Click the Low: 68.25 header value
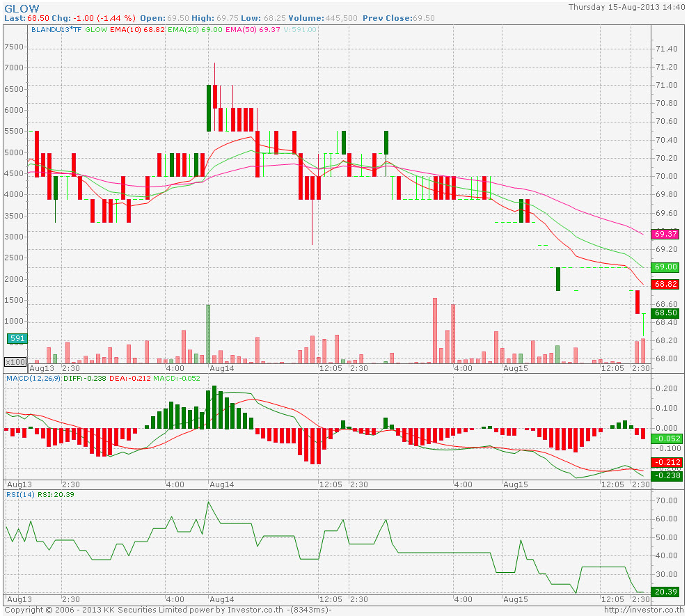The height and width of the screenshot is (616, 689). tap(263, 18)
